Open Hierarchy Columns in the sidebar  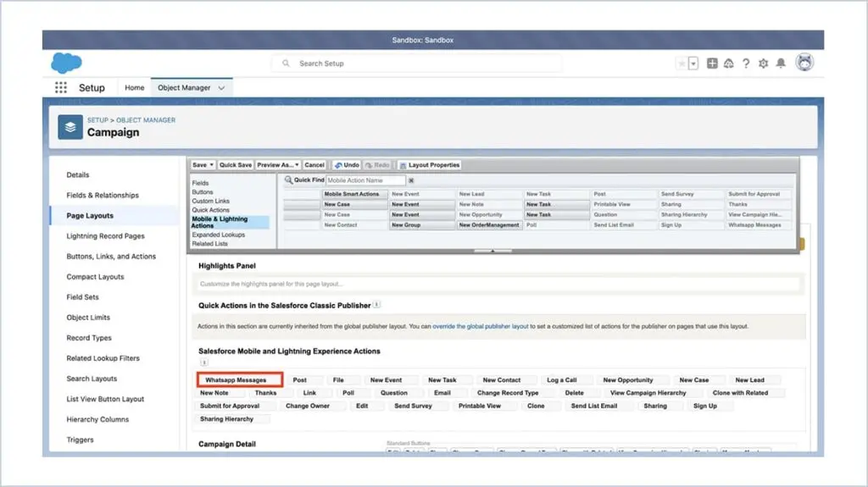click(97, 419)
